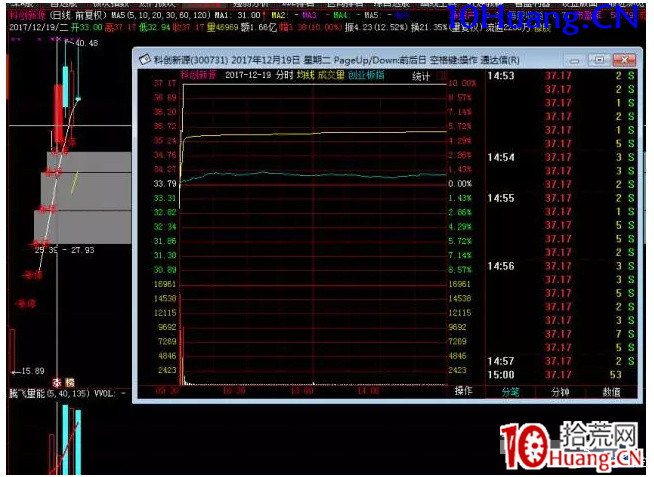
Task: Click the small icon next to 统计
Action: pyautogui.click(x=441, y=76)
